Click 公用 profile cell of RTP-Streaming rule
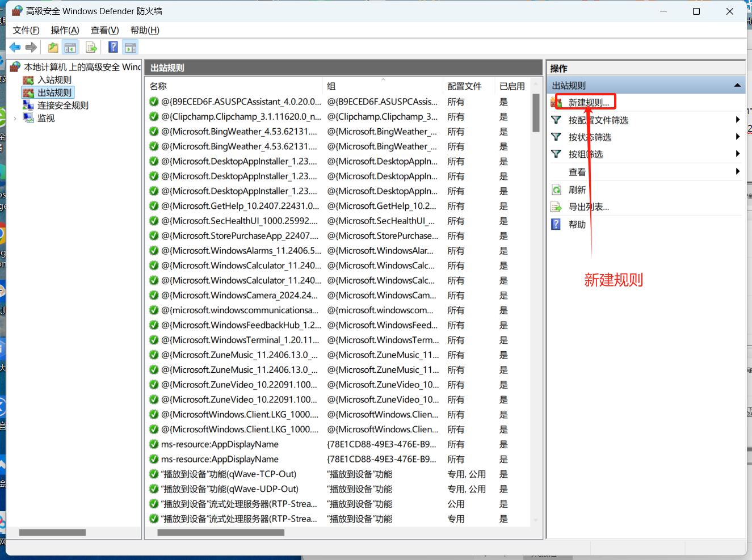Image resolution: width=752 pixels, height=560 pixels. coord(456,504)
